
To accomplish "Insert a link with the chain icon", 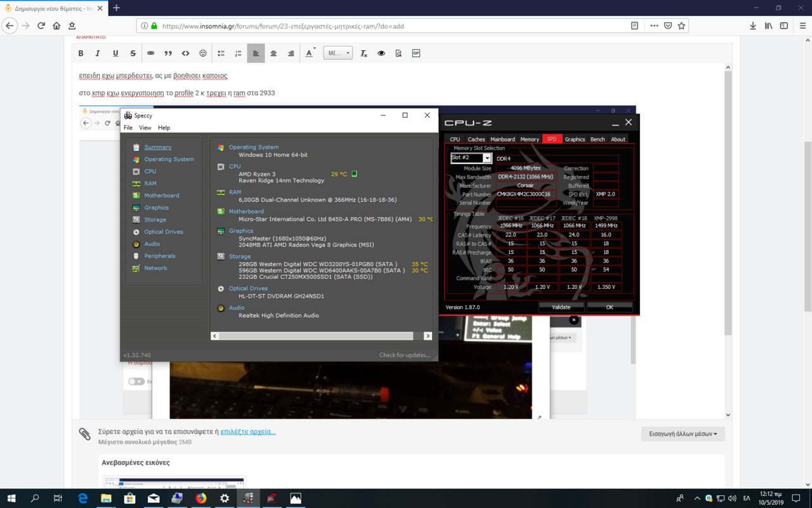I will point(150,53).
